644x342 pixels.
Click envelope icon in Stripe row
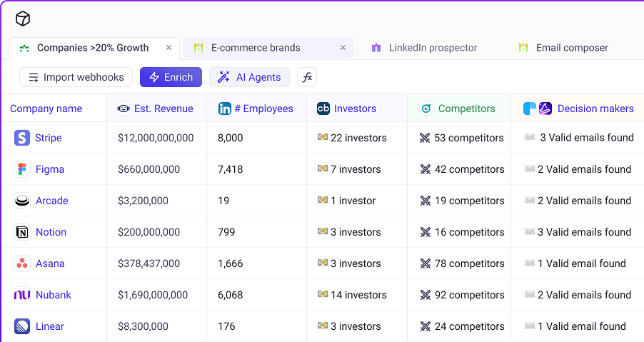pyautogui.click(x=530, y=136)
